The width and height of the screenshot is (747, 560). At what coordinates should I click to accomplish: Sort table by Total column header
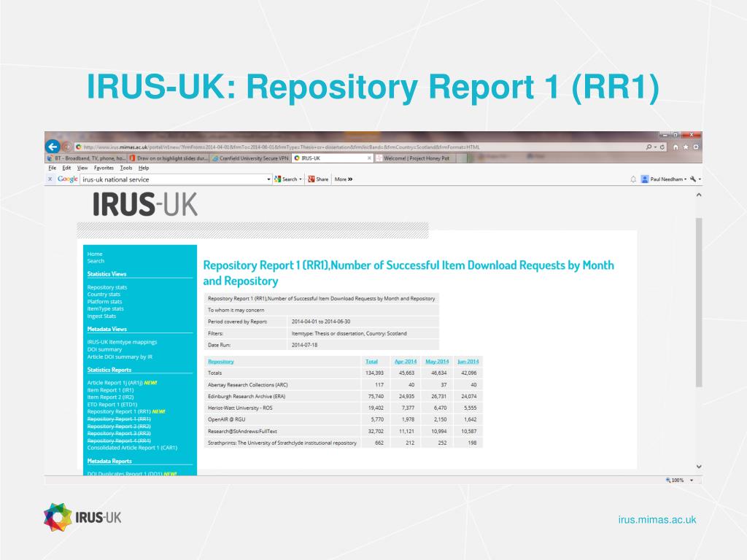(x=371, y=362)
